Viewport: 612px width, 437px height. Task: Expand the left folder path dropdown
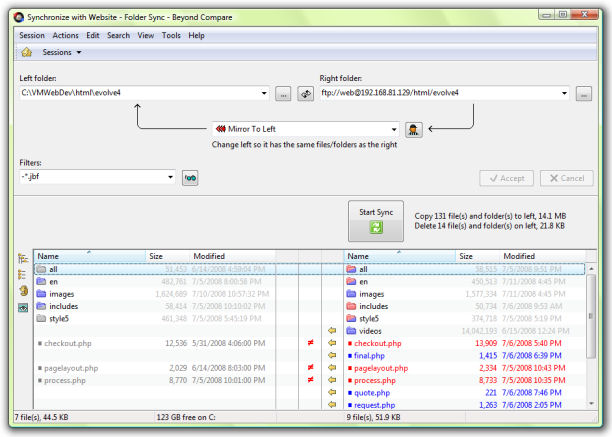(264, 93)
